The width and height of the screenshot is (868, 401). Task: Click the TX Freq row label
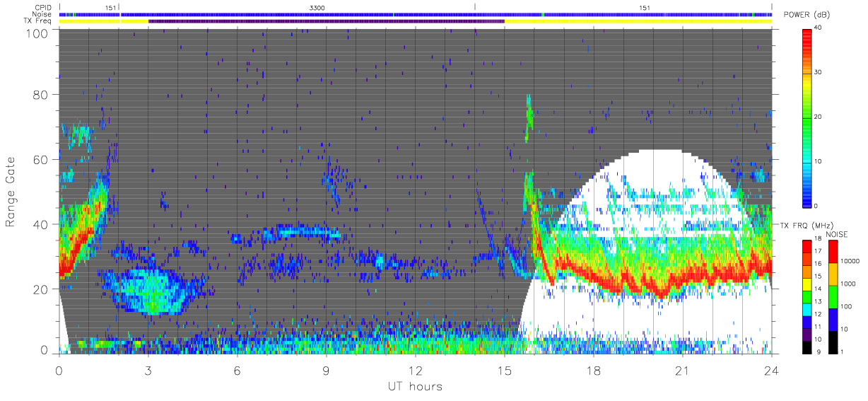pos(38,21)
